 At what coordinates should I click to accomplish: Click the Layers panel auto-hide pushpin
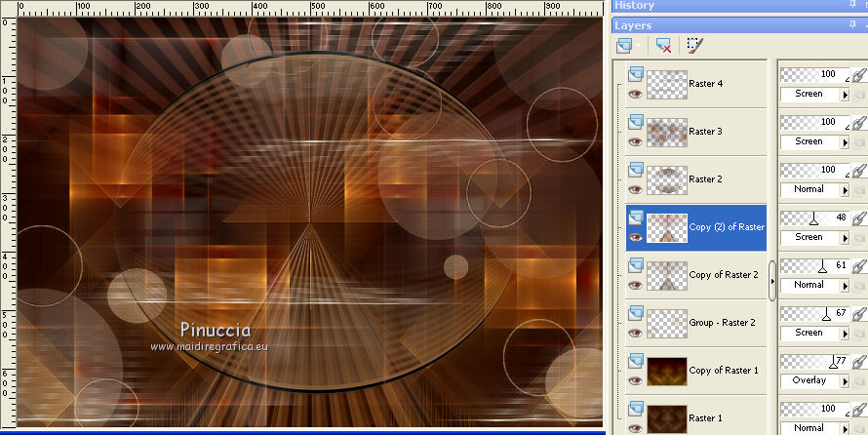pyautogui.click(x=852, y=25)
